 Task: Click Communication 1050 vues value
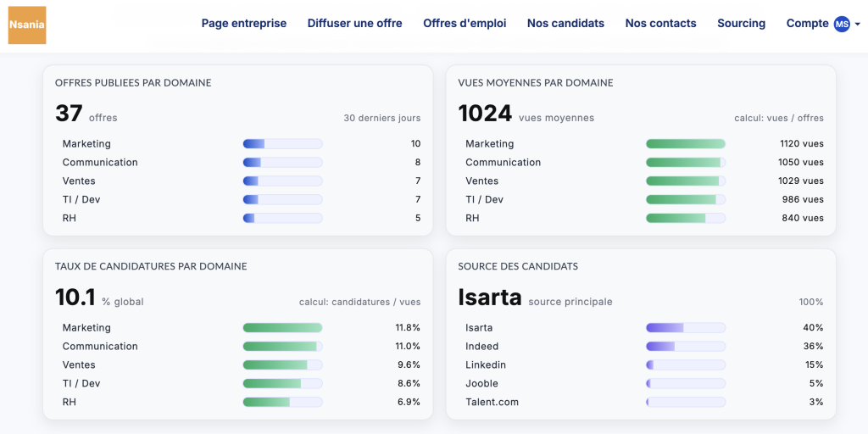[800, 163]
